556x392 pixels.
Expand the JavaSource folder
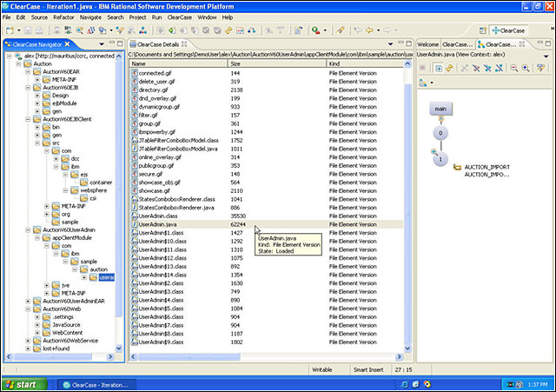[x=37, y=324]
